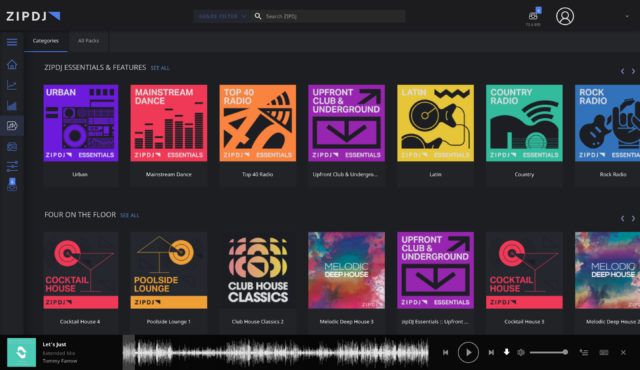Open the play queue list icon
Image resolution: width=640 pixels, height=370 pixels.
click(584, 352)
